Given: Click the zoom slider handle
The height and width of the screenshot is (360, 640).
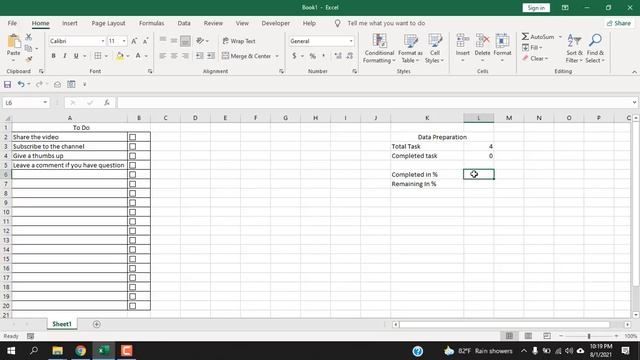Looking at the screenshot, I should click(589, 336).
